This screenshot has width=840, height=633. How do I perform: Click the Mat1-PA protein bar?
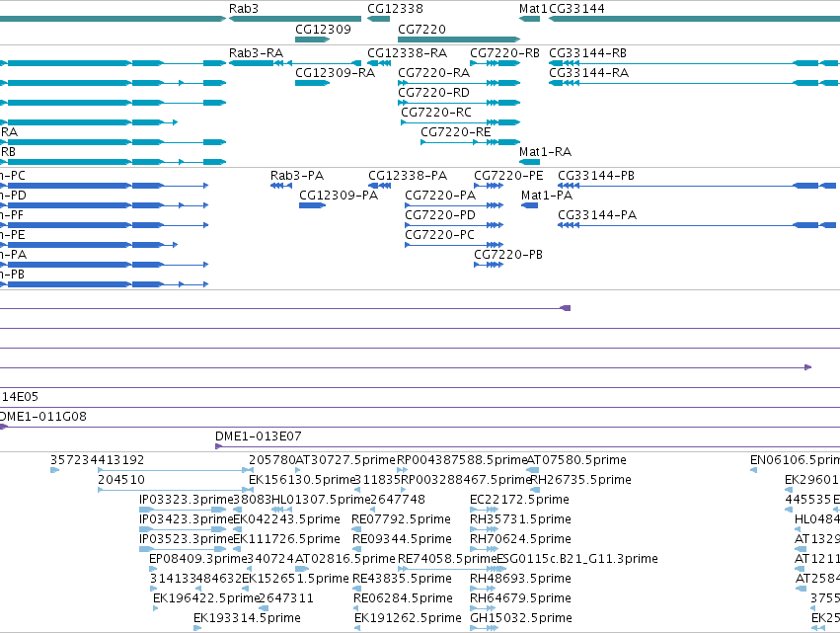click(529, 205)
